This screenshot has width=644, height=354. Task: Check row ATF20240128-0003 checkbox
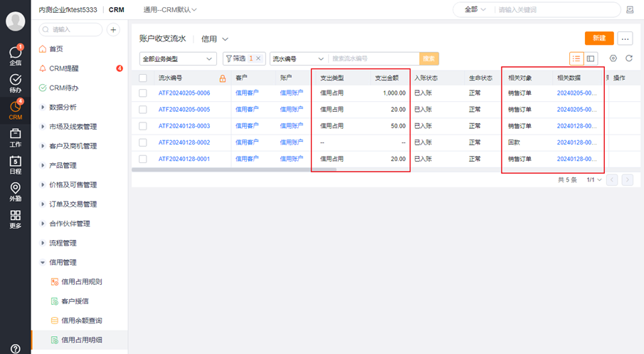[143, 126]
